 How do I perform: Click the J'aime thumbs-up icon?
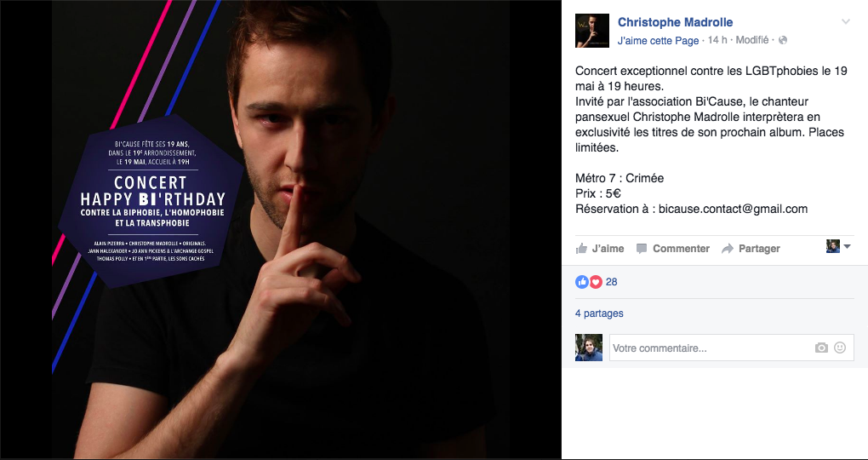[581, 248]
